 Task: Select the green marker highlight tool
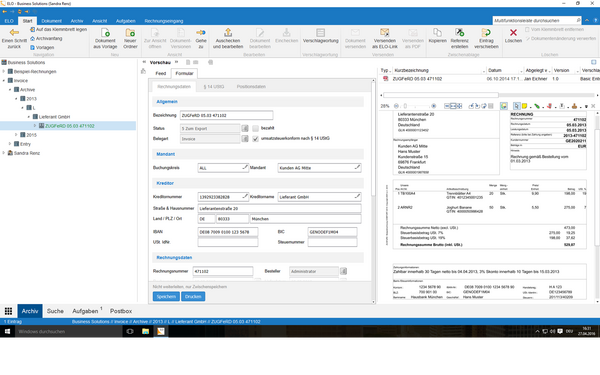[537, 106]
